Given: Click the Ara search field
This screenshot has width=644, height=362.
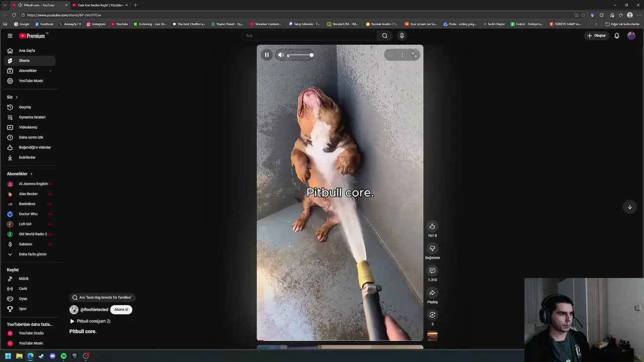Looking at the screenshot, I should pyautogui.click(x=310, y=36).
